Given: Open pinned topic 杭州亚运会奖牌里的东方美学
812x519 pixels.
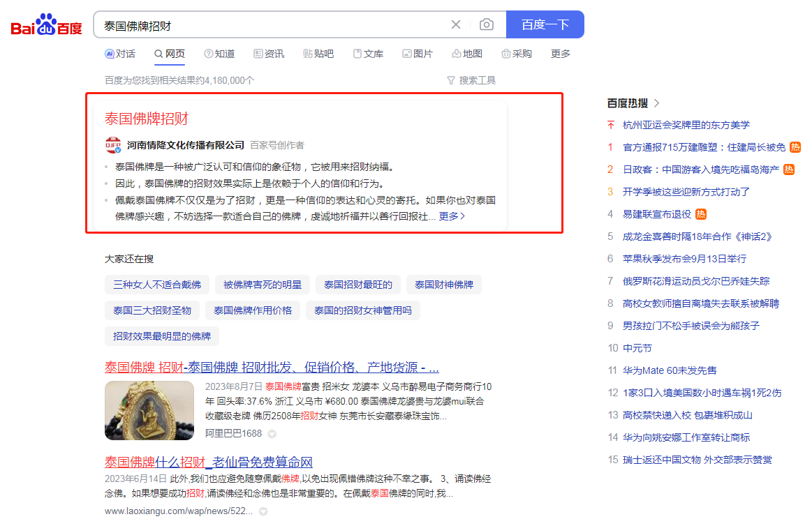Looking at the screenshot, I should 686,125.
